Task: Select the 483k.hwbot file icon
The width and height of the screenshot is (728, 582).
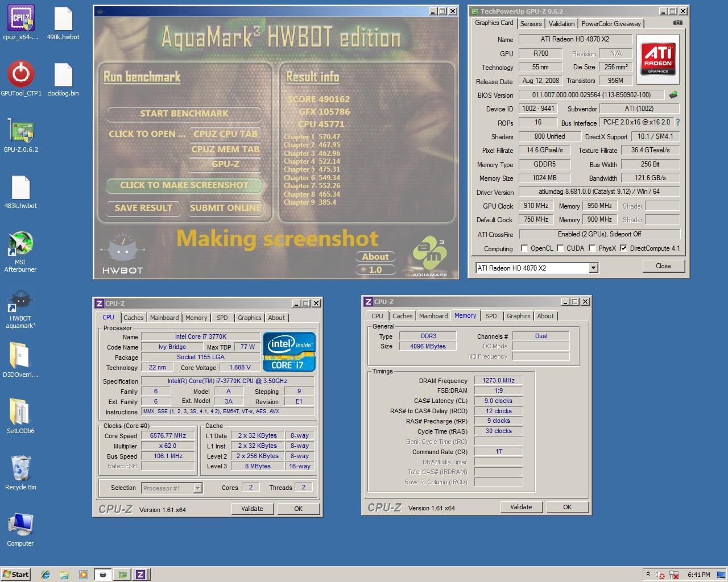Action: (20, 192)
